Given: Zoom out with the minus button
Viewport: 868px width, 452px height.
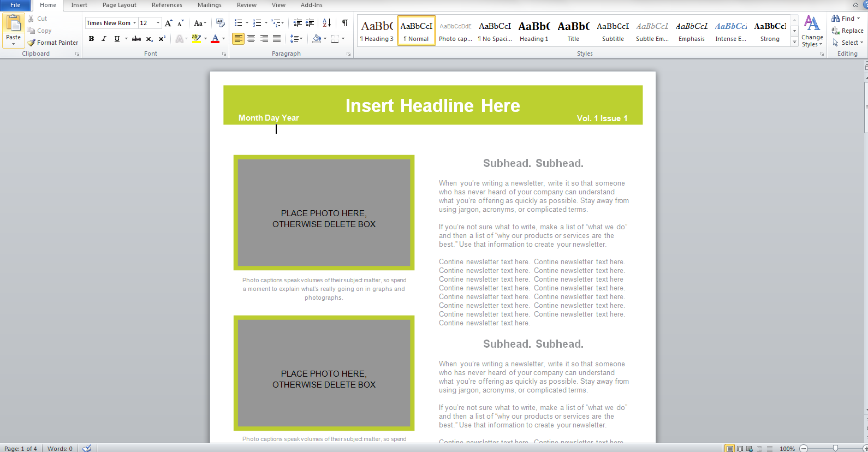Looking at the screenshot, I should pyautogui.click(x=804, y=449).
